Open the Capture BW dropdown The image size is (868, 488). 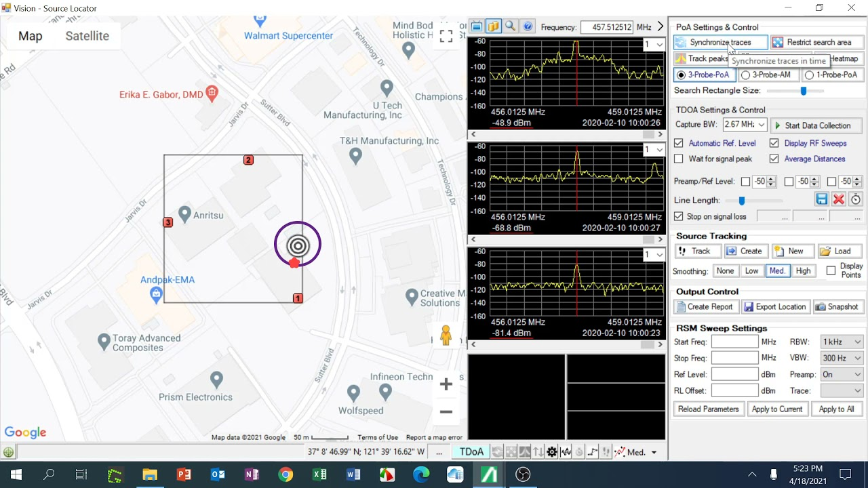point(744,125)
